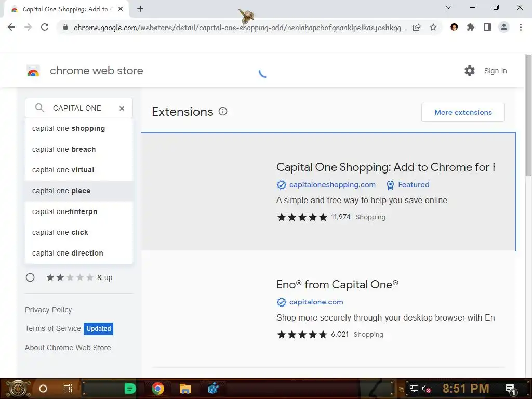Click the Updated badge
Screen dimensions: 532x399
coord(98,329)
